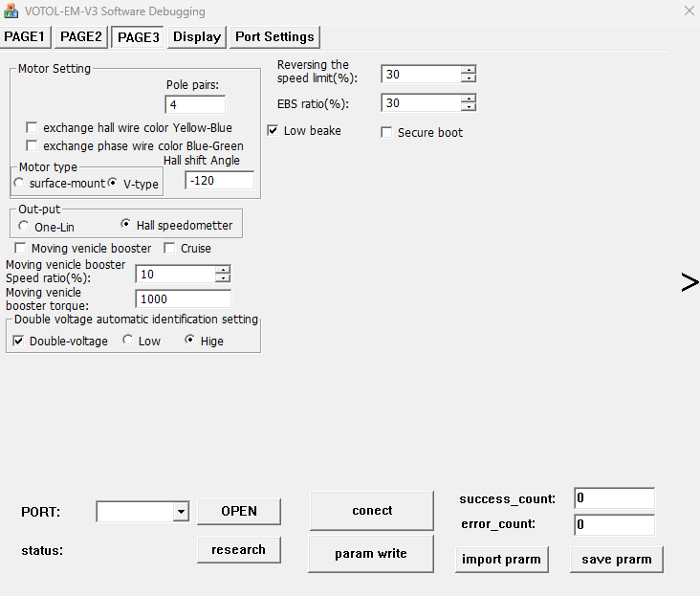Increase Reversing speed limit with up arrow
This screenshot has height=596, width=700.
pyautogui.click(x=468, y=70)
